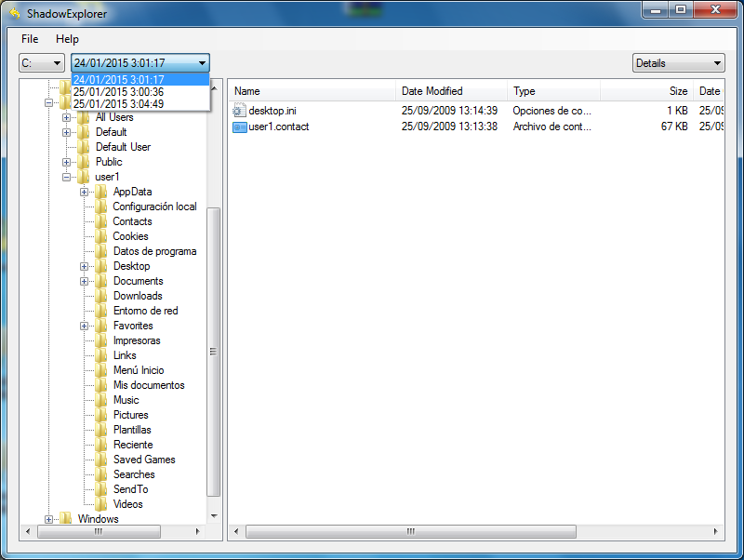Expand the AppData folder node

point(84,193)
